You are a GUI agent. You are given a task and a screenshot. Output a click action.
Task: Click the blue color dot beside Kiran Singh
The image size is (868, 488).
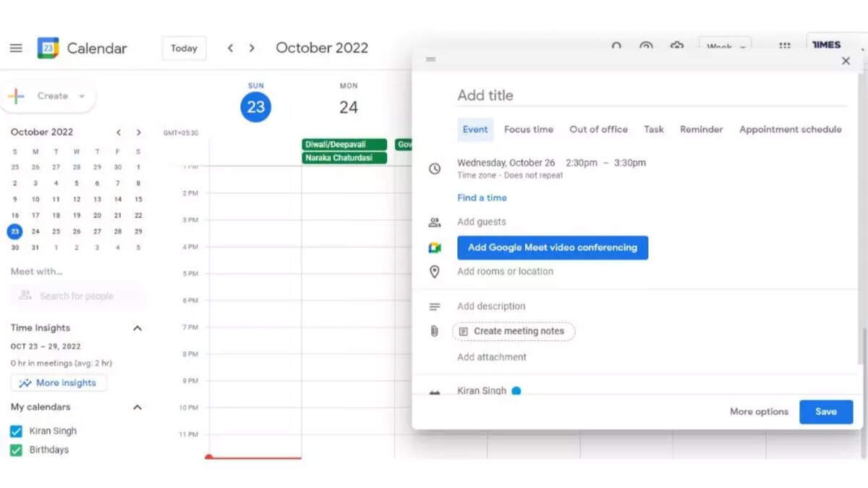click(516, 391)
